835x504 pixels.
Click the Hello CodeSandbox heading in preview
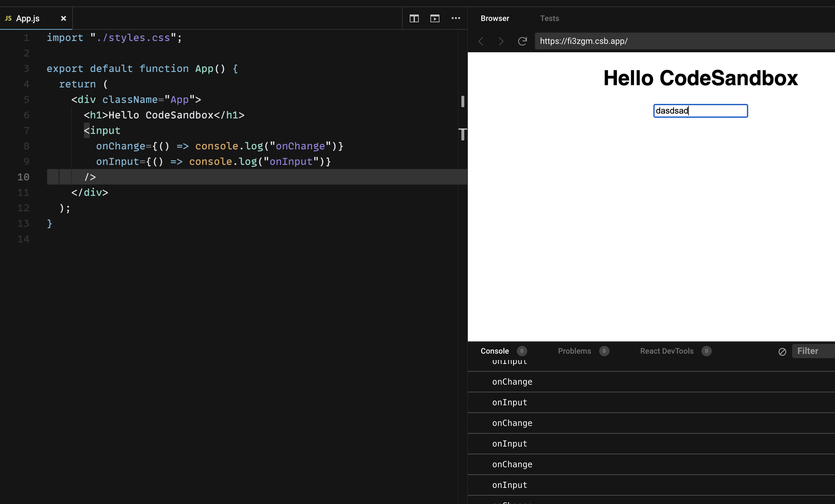pyautogui.click(x=700, y=78)
